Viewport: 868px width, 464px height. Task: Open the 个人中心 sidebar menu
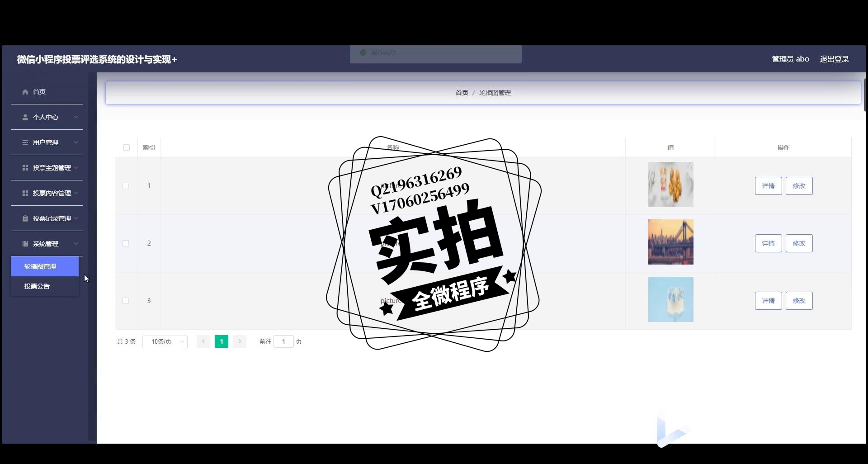[47, 117]
